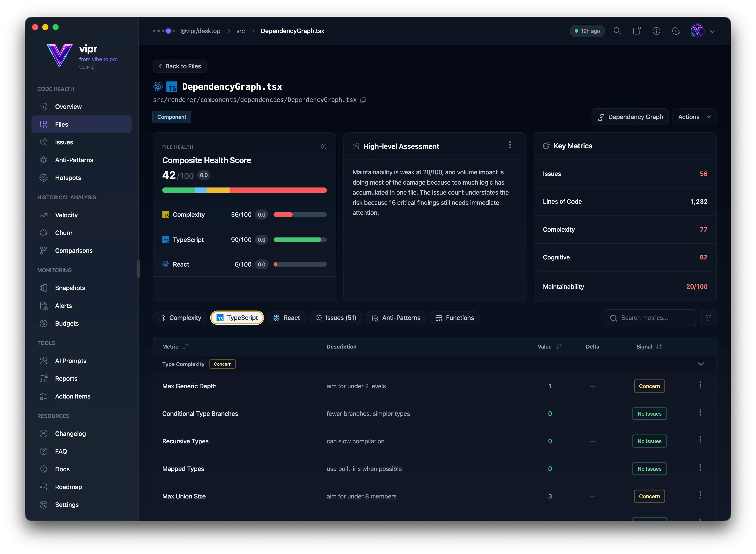
Task: Open Velocity in sidebar
Action: [82, 215]
